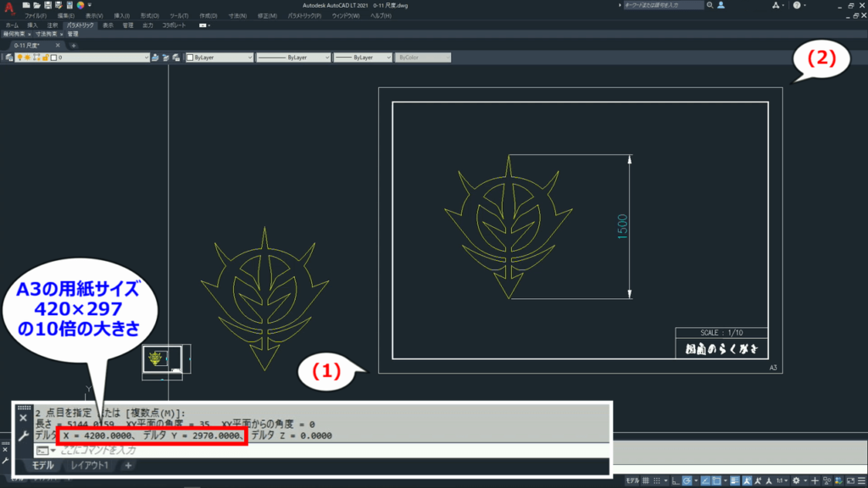Toggle snap mode in status bar
The width and height of the screenshot is (868, 488).
pyautogui.click(x=657, y=481)
